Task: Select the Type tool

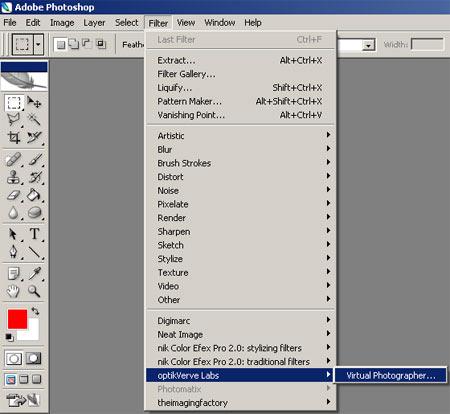Action: coord(34,234)
